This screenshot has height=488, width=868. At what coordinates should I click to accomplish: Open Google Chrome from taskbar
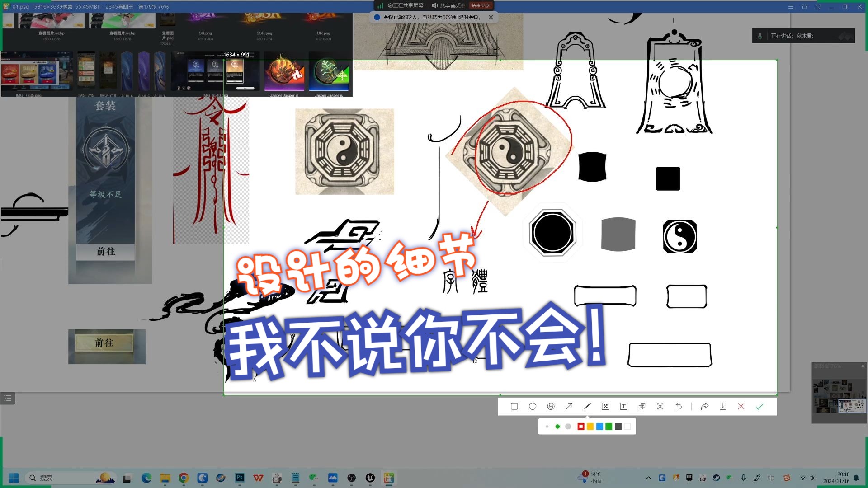184,478
